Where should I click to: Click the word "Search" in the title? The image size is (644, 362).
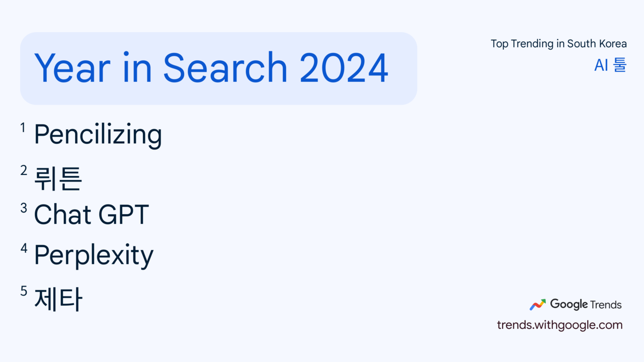225,68
